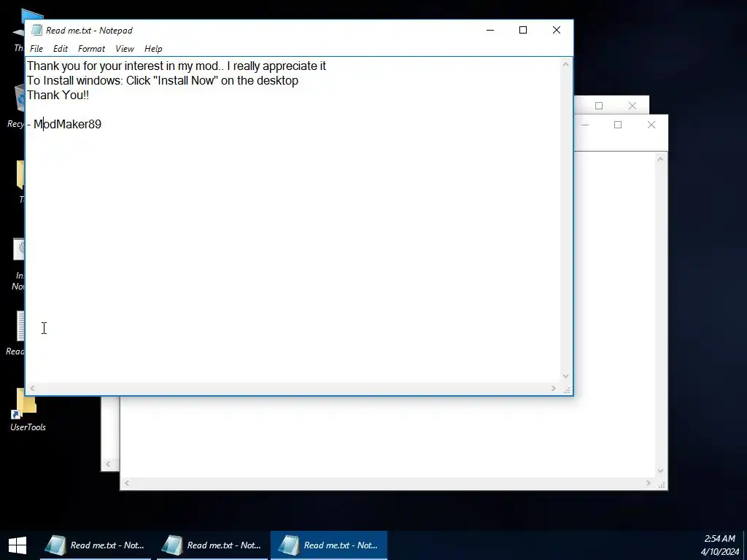Open the Edit menu in Notepad
747x560 pixels.
pos(60,49)
